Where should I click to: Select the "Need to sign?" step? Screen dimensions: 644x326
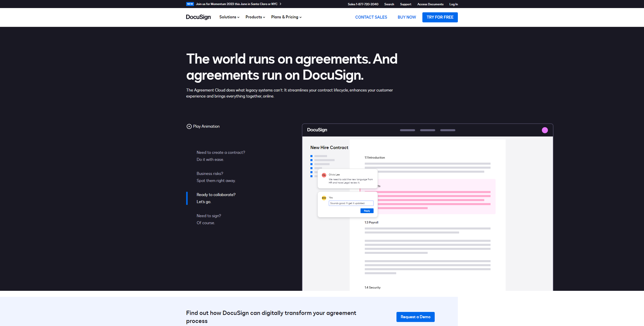coord(209,219)
